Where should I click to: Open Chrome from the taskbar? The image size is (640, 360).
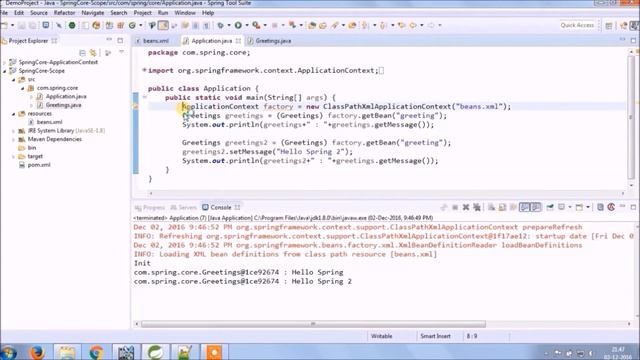[x=96, y=352]
